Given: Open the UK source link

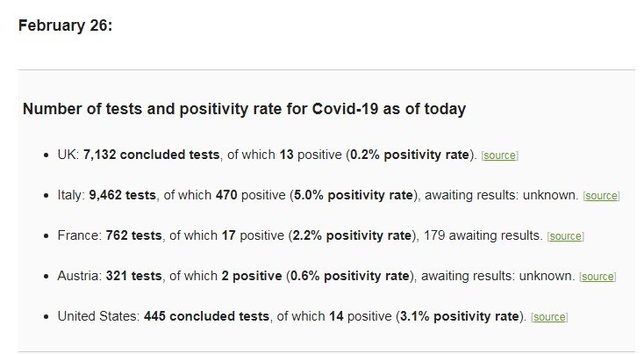Looking at the screenshot, I should tap(500, 155).
